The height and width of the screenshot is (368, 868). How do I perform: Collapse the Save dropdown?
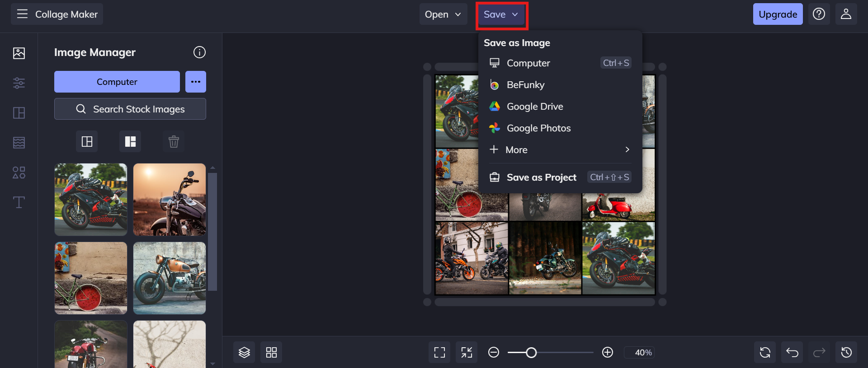pos(501,14)
